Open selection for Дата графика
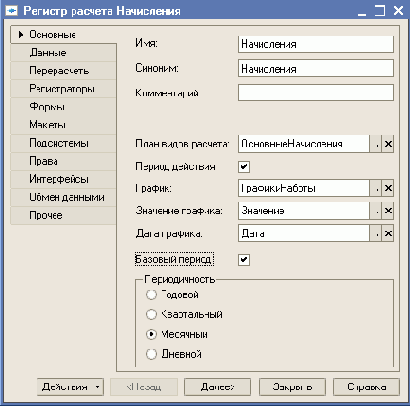 coord(376,233)
